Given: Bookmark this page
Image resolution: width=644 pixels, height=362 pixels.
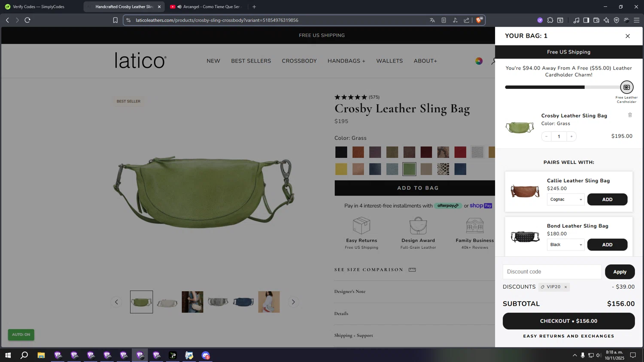Looking at the screenshot, I should tap(115, 20).
